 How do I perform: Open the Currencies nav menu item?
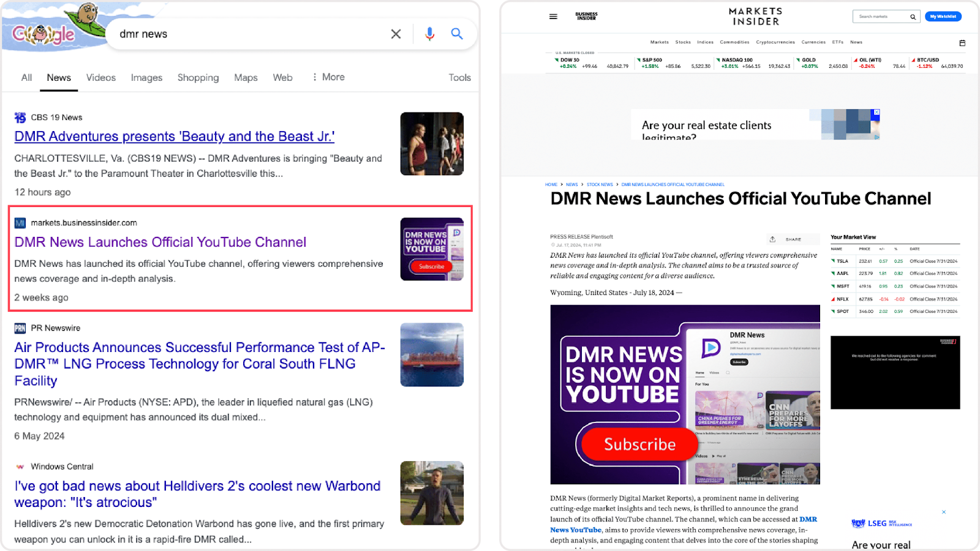813,42
